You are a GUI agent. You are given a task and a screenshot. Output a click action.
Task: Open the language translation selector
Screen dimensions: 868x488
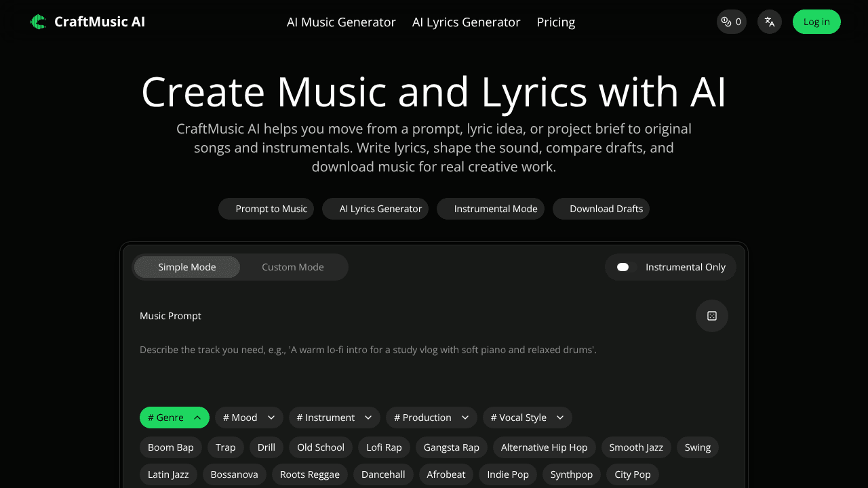coord(770,22)
